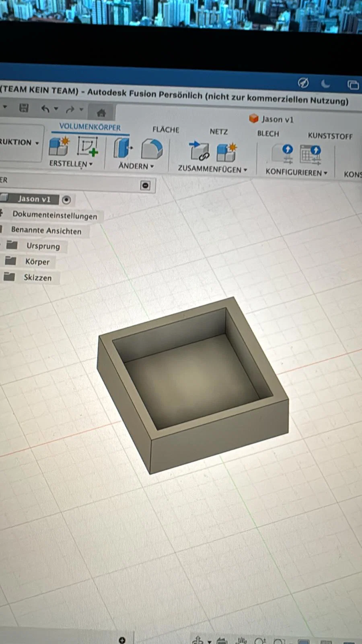Click the Redo forward arrow icon
This screenshot has width=362, height=644.
[70, 109]
